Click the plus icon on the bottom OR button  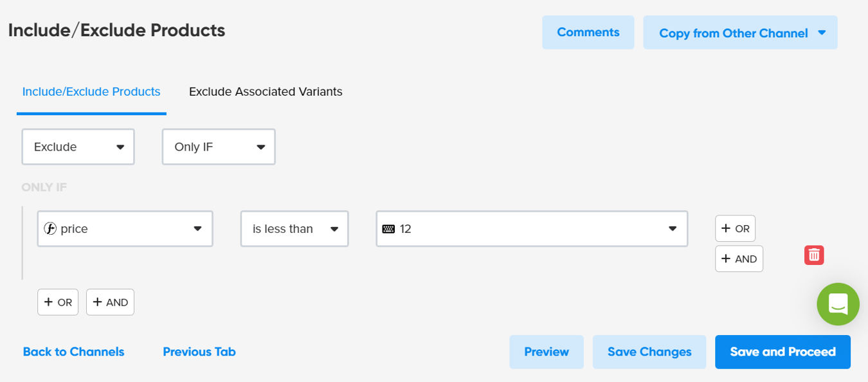50,302
